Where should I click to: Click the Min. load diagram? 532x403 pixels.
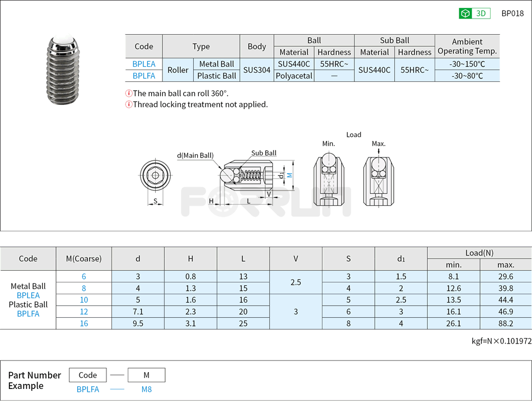329,179
